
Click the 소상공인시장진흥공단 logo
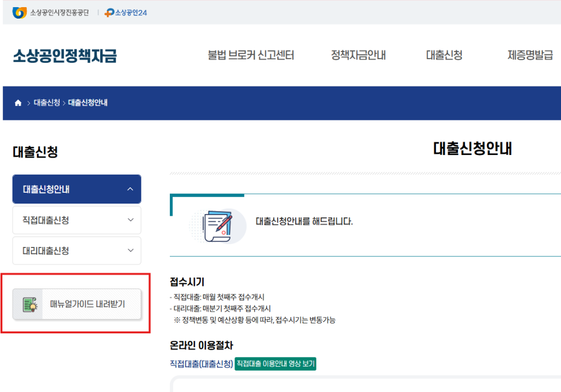coord(50,13)
